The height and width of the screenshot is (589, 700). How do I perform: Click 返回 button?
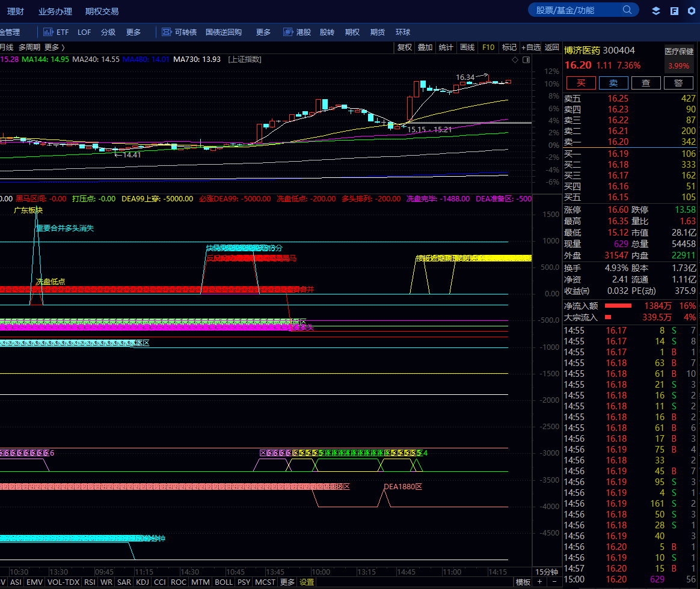tap(552, 47)
